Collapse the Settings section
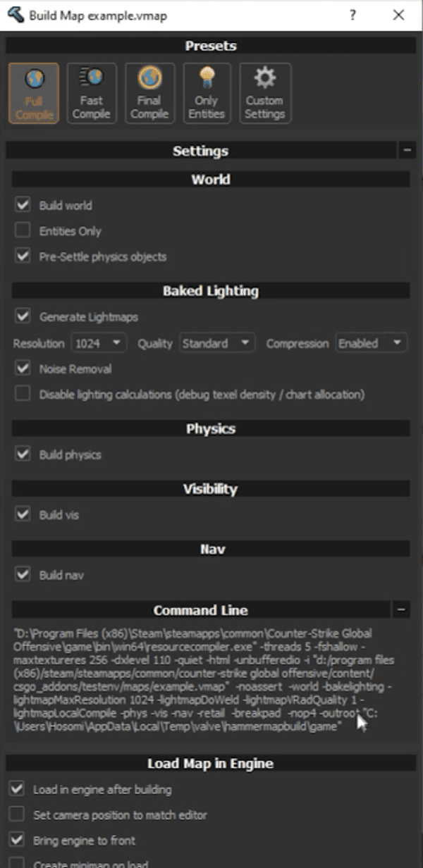423x868 pixels. [x=407, y=150]
